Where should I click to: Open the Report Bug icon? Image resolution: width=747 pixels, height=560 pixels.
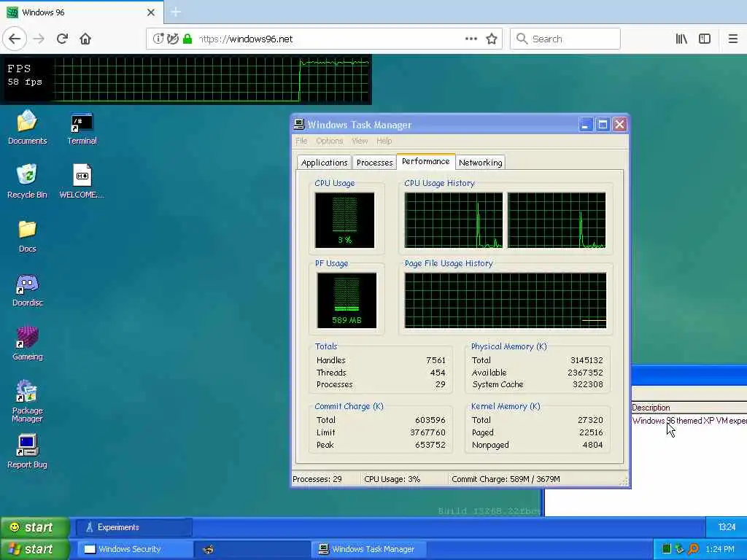(27, 451)
